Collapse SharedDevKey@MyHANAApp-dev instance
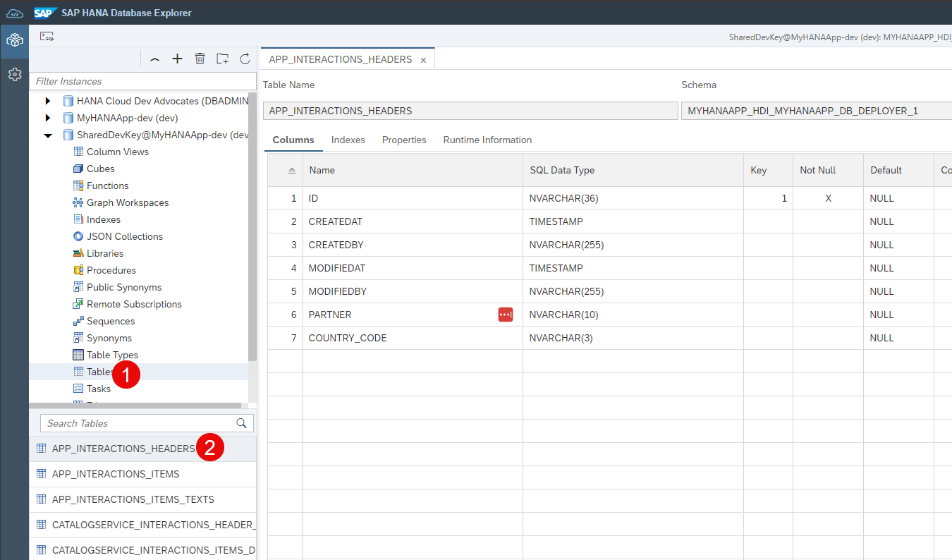The height and width of the screenshot is (560, 952). pos(47,135)
